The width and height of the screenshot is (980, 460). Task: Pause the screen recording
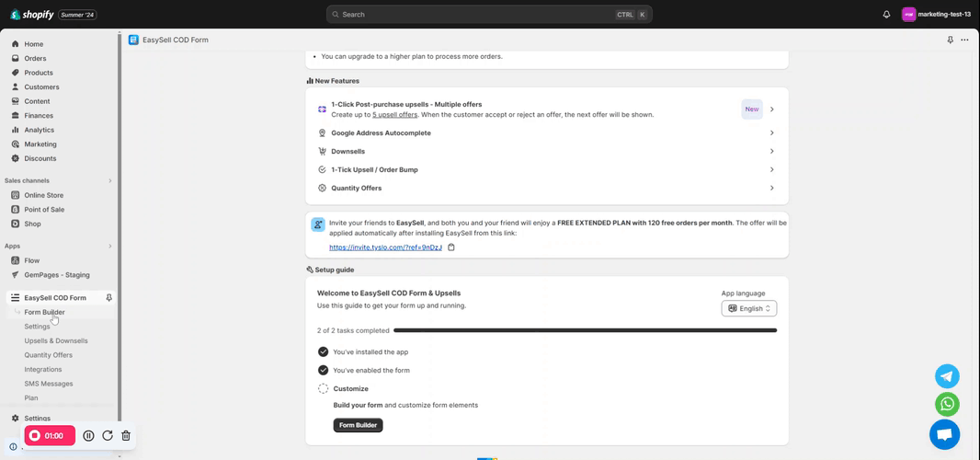pos(88,436)
